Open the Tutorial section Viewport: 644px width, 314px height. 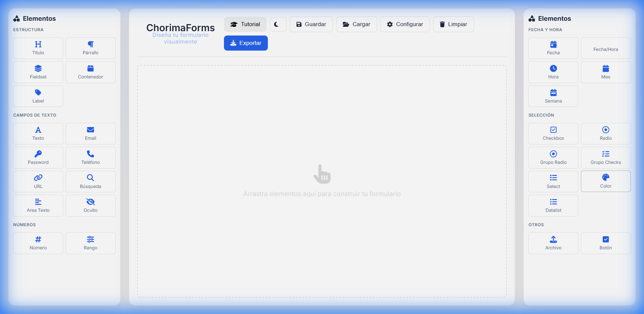pos(245,24)
